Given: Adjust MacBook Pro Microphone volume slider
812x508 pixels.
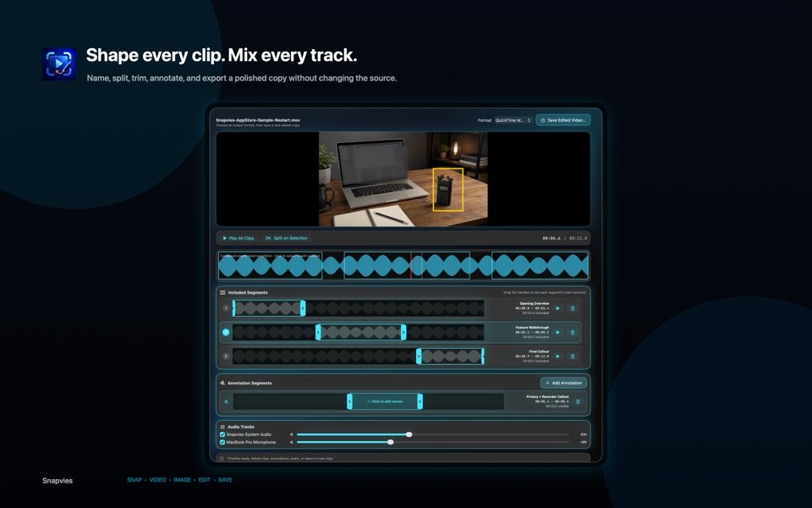Looking at the screenshot, I should point(432,442).
